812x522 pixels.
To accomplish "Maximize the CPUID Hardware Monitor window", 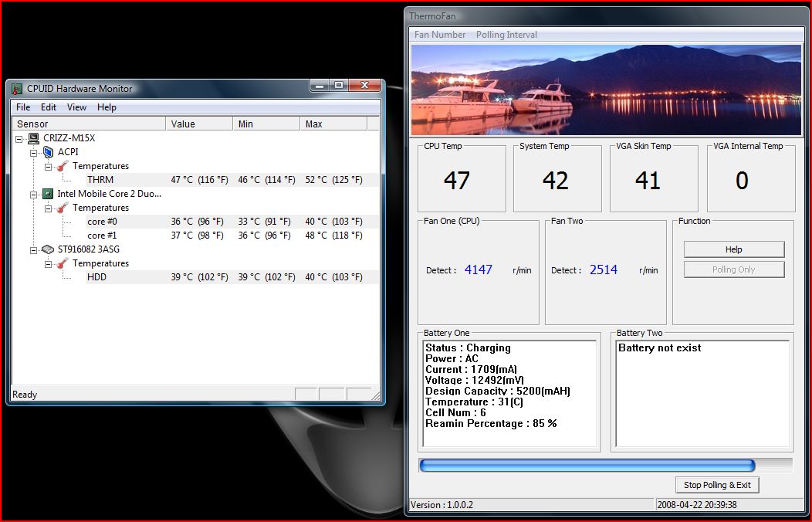I will (x=339, y=85).
